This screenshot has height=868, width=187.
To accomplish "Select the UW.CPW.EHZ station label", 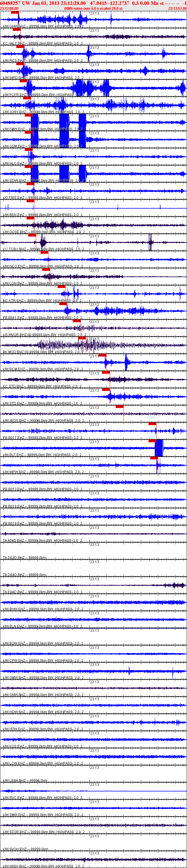I will pyautogui.click(x=43, y=661).
